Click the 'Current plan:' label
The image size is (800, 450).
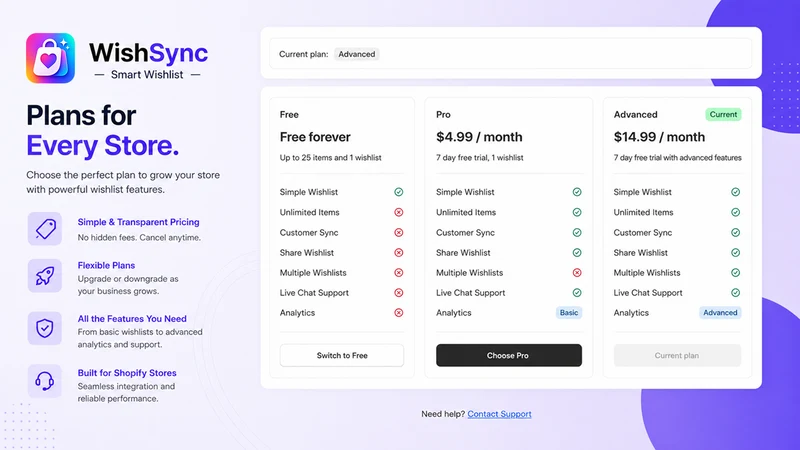pos(304,54)
